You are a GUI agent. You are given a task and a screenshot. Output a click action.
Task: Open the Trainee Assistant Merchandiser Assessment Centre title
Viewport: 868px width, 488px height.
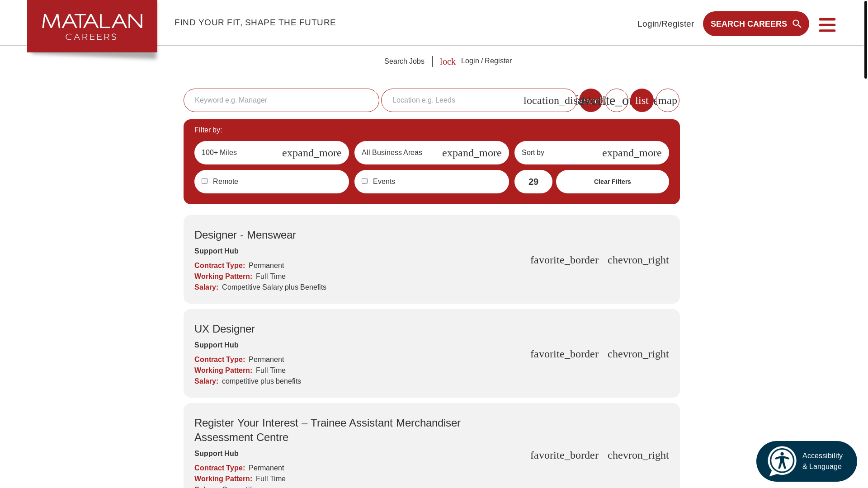pyautogui.click(x=327, y=430)
